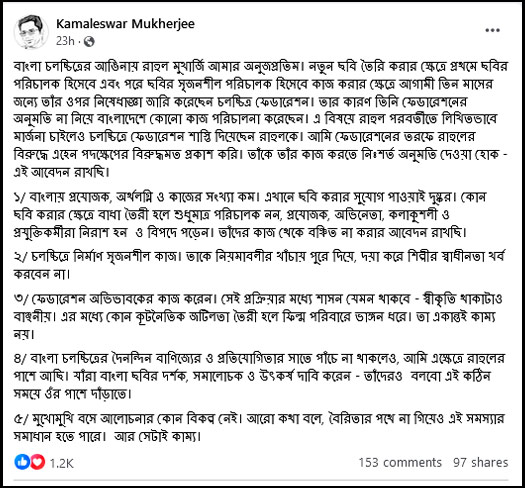
Task: Open the 153 comments link
Action: 400,463
